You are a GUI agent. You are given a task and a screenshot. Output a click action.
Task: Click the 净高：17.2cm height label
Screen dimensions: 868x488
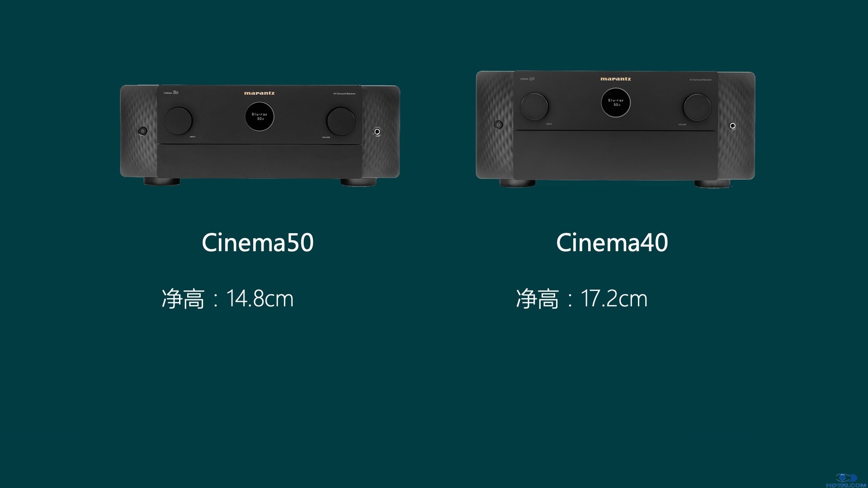click(x=582, y=299)
